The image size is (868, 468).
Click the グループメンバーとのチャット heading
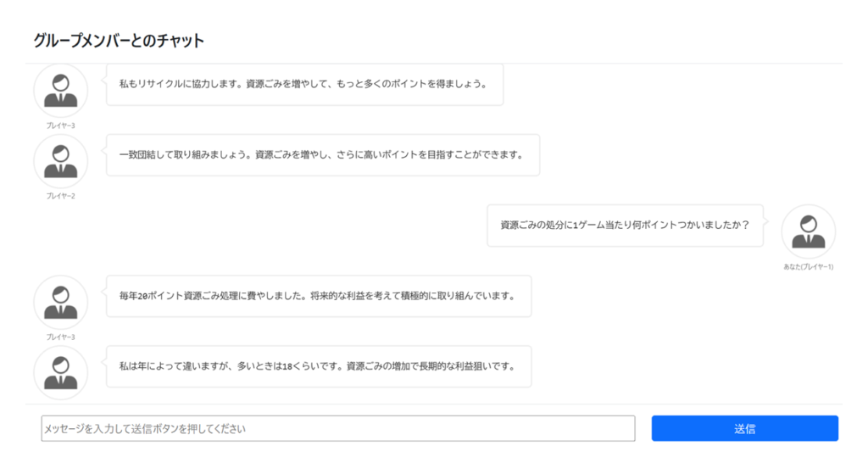(119, 41)
